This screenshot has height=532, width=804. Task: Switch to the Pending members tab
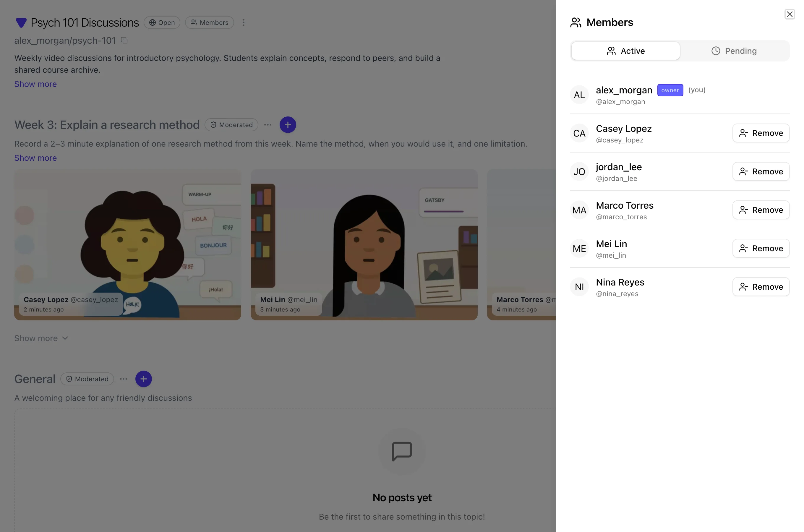[734, 51]
